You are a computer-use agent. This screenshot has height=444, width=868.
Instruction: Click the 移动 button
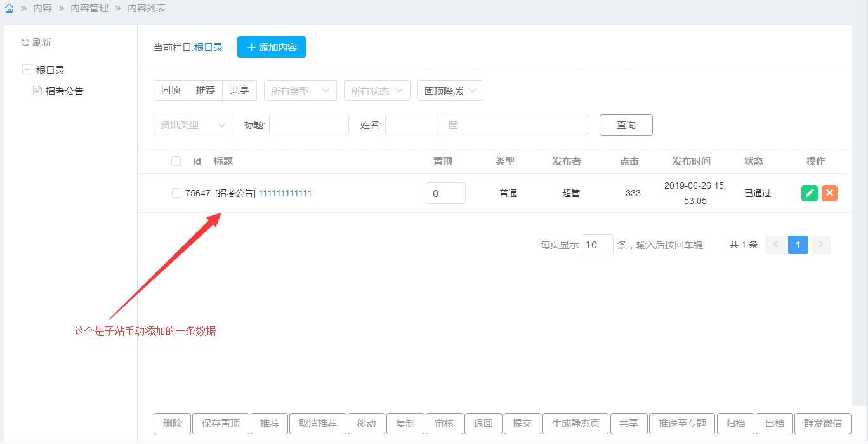366,424
